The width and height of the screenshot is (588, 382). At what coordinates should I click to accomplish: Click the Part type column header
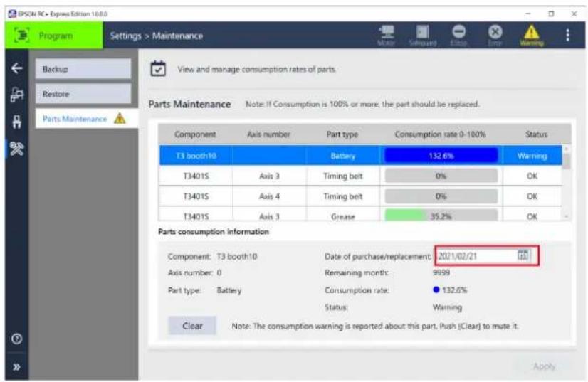pos(342,134)
